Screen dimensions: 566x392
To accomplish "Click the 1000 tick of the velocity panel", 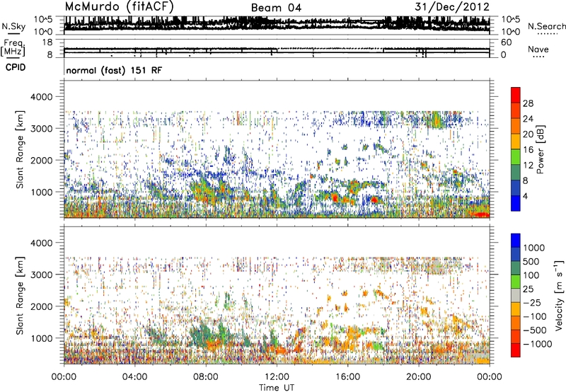I will (x=41, y=338).
